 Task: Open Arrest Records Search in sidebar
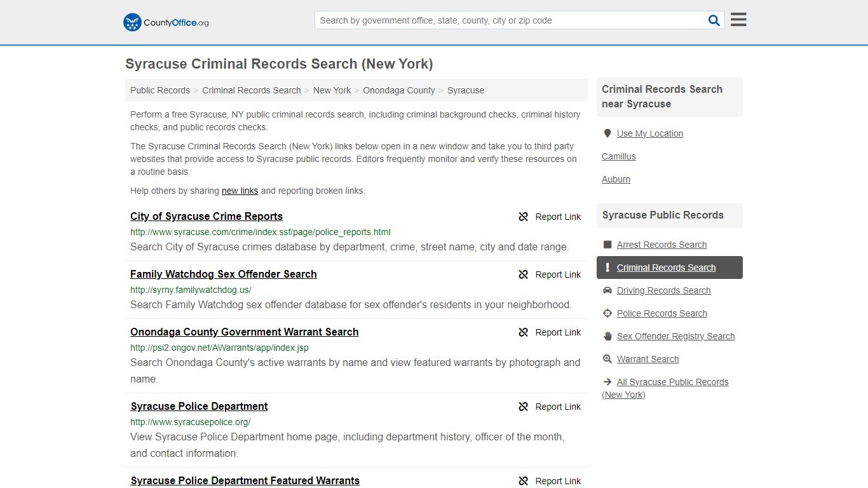pos(661,245)
